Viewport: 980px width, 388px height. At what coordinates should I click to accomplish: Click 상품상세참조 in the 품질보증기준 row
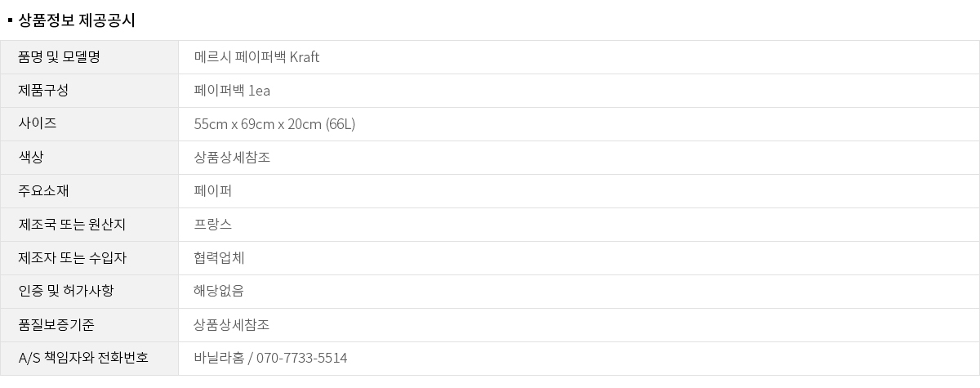[232, 325]
